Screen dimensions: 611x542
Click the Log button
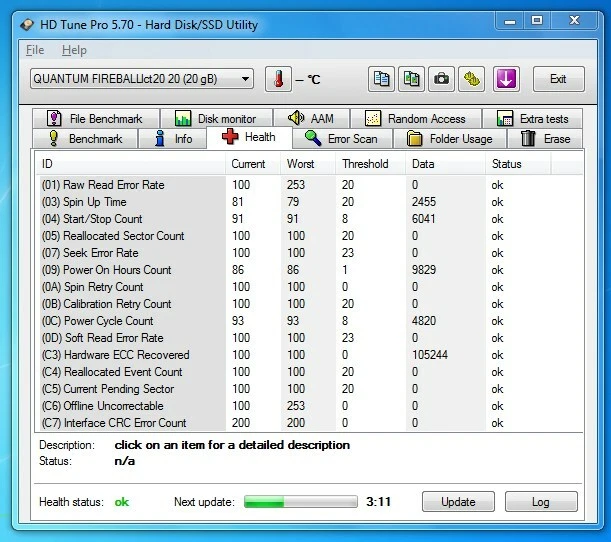tap(541, 501)
